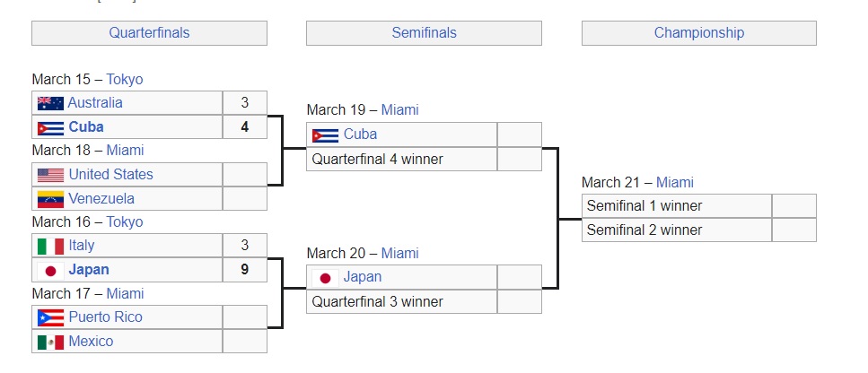Click the Venezuela flag icon
The image size is (868, 373).
tap(50, 198)
